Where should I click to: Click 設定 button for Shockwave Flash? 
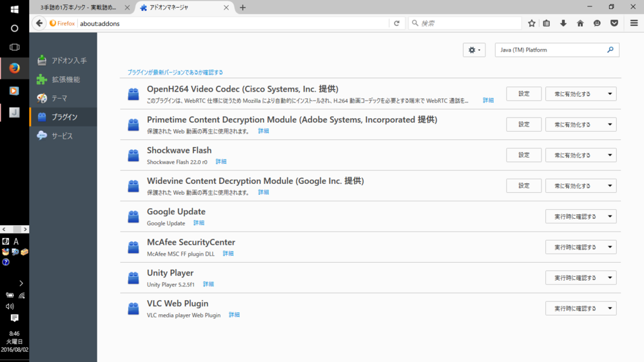523,155
